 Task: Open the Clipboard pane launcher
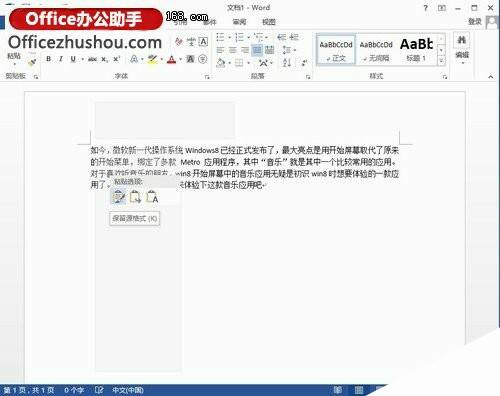pyautogui.click(x=36, y=77)
